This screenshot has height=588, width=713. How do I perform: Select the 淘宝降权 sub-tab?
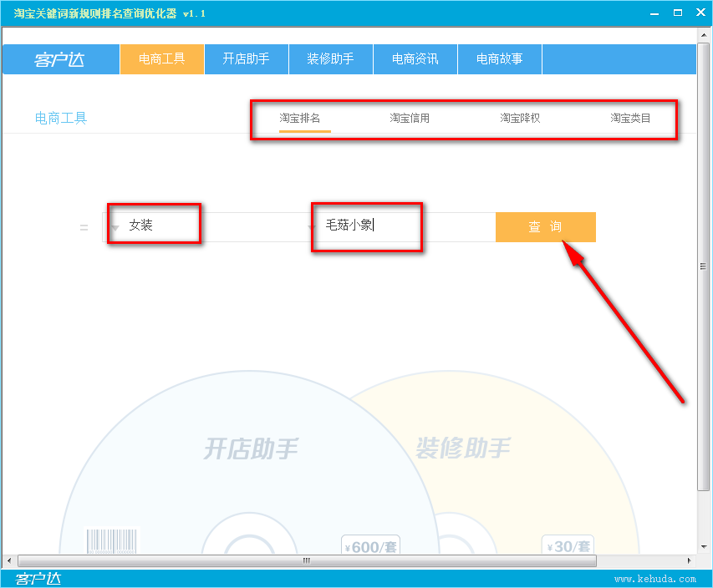pos(520,119)
